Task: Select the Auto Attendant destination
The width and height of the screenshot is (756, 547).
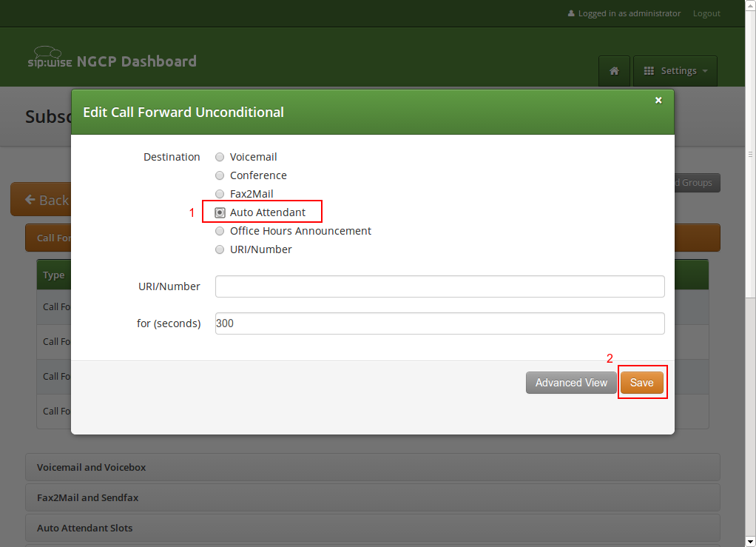Action: point(220,212)
